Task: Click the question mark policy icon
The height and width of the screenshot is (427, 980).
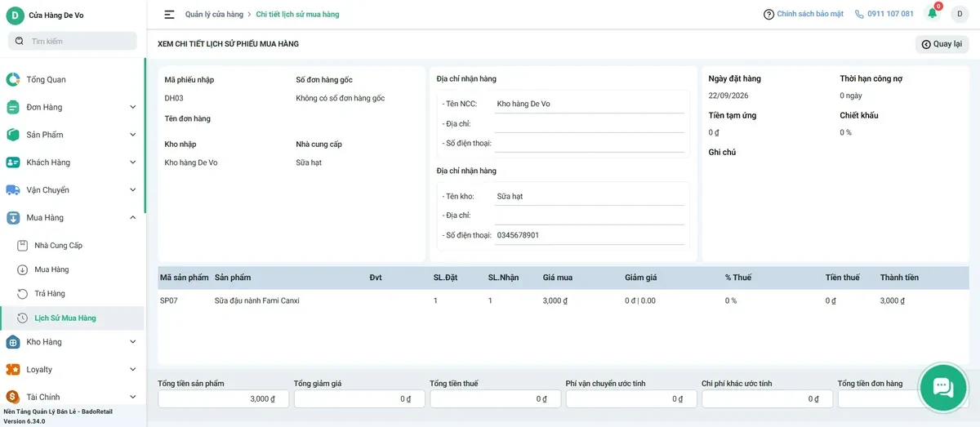Action: coord(768,15)
